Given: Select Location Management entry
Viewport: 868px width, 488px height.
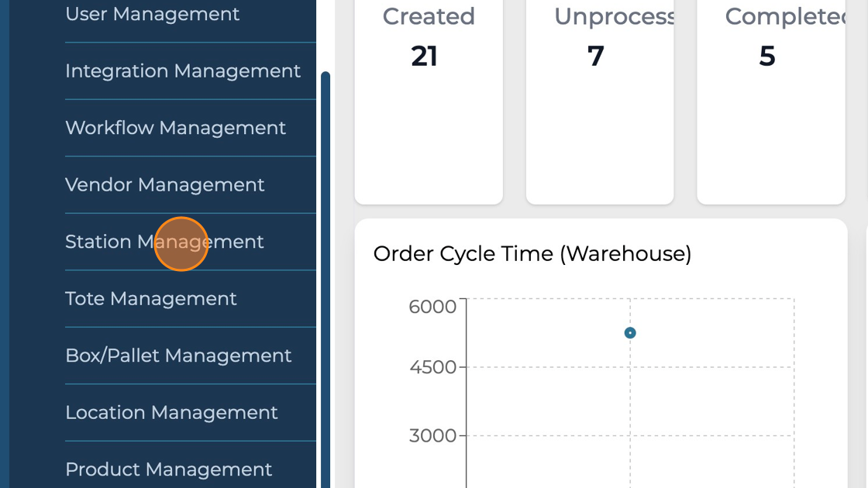Looking at the screenshot, I should coord(171,412).
